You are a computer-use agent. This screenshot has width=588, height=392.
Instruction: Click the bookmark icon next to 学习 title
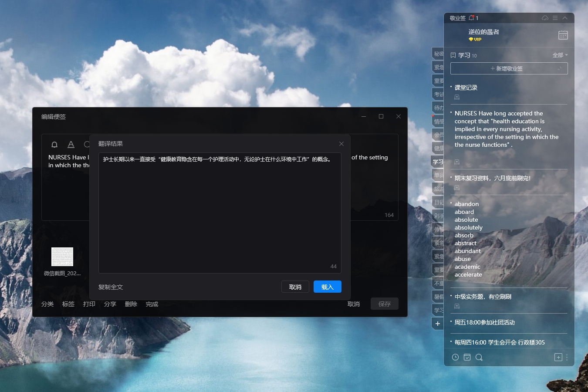coord(453,55)
